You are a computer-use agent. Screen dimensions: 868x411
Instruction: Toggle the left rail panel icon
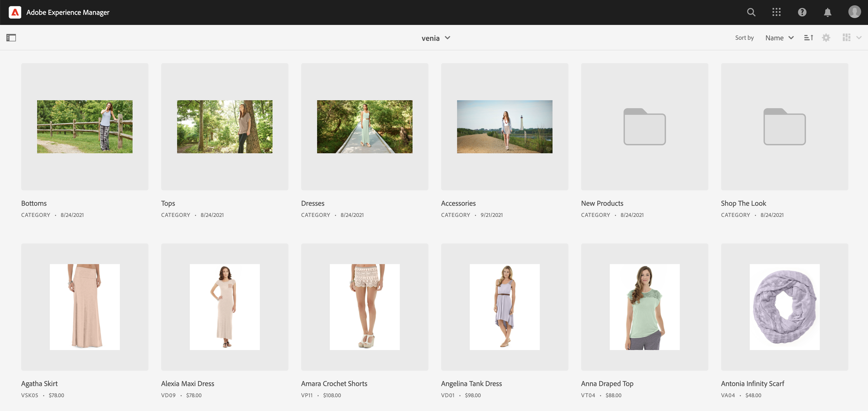tap(11, 38)
